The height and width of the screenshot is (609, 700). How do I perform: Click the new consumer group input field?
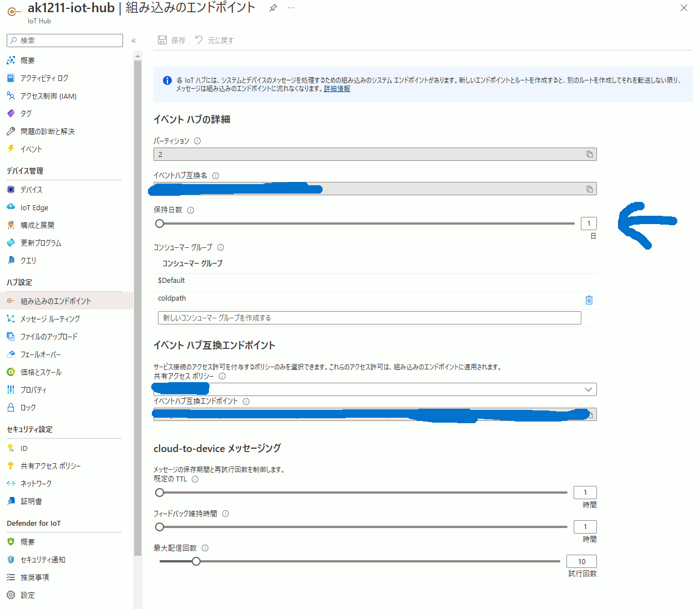[369, 318]
